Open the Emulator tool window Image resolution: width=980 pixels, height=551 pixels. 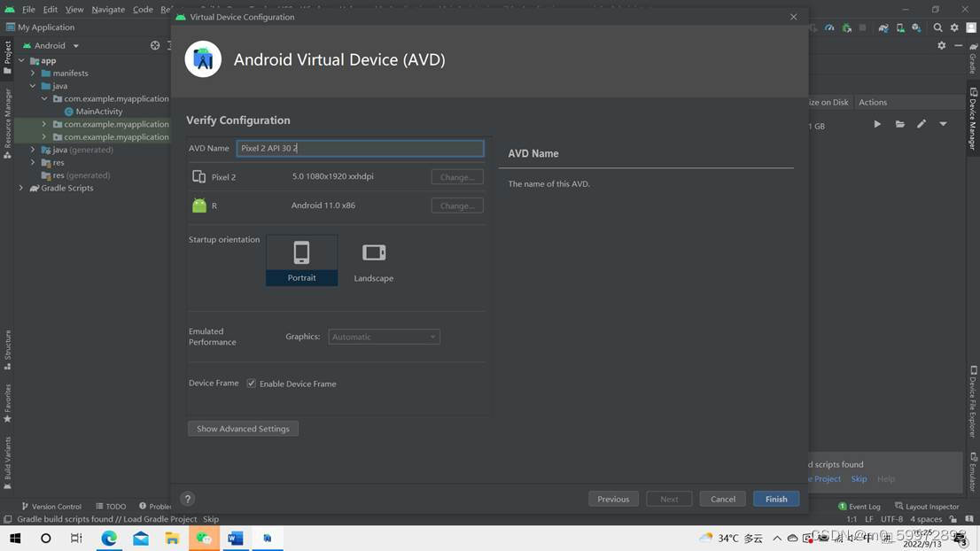click(972, 474)
